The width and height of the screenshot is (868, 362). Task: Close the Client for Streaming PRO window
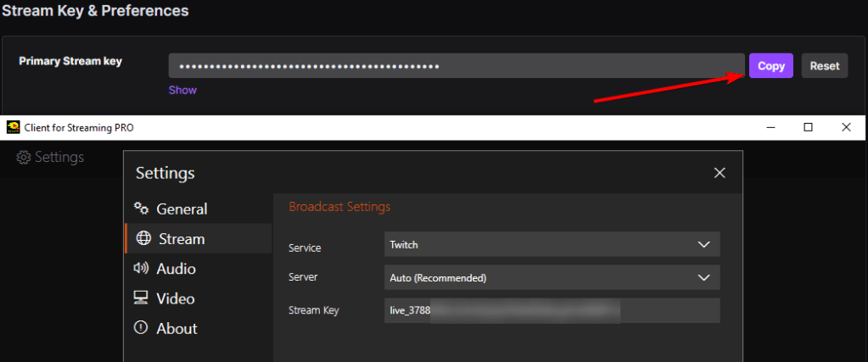click(x=846, y=127)
